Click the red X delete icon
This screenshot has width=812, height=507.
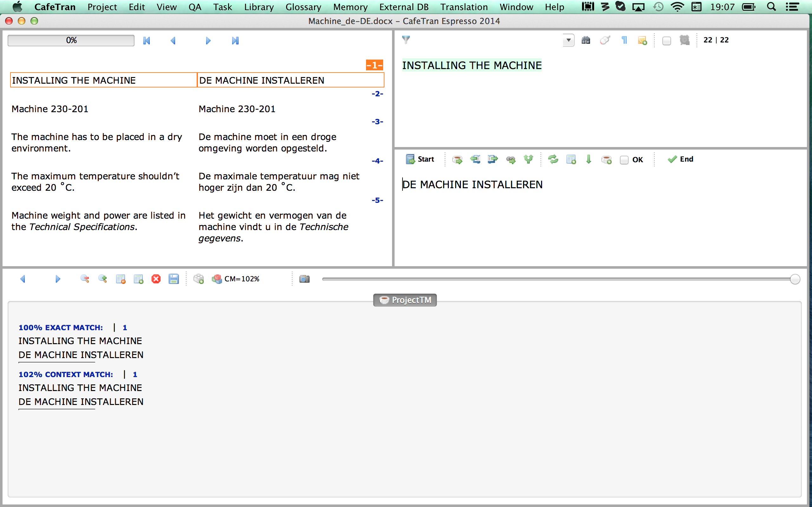click(x=156, y=279)
